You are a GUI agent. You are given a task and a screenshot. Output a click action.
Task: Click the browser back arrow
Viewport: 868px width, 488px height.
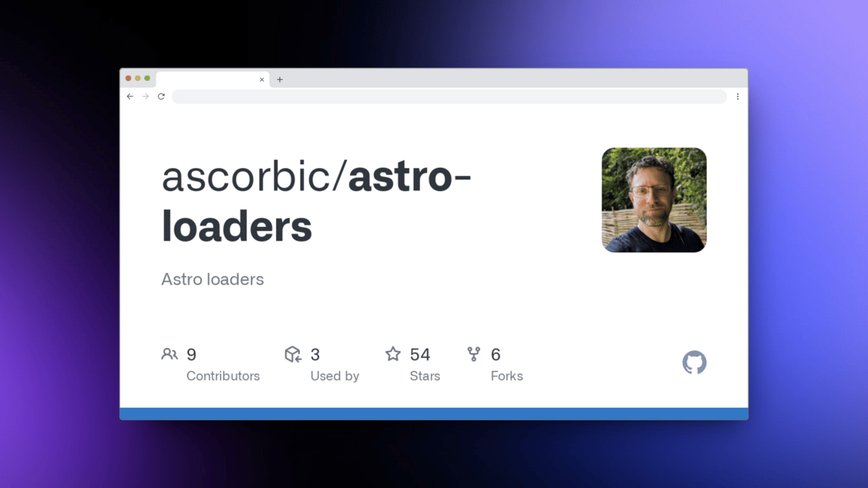point(130,97)
